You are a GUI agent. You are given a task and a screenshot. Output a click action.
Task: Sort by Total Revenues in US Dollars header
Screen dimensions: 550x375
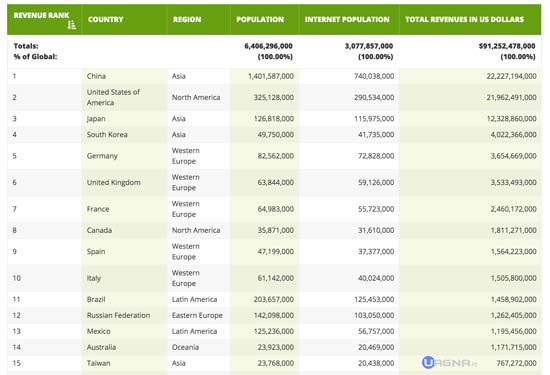pos(464,20)
